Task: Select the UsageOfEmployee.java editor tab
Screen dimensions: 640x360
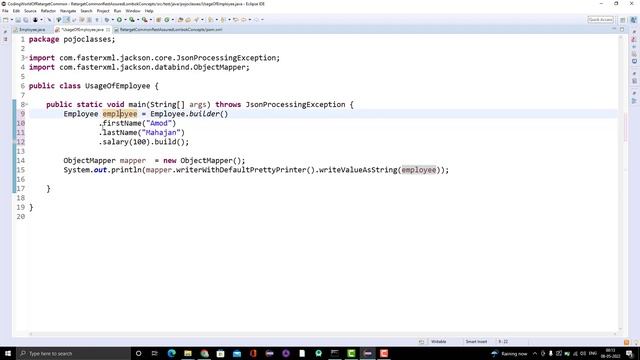Action: (83, 30)
